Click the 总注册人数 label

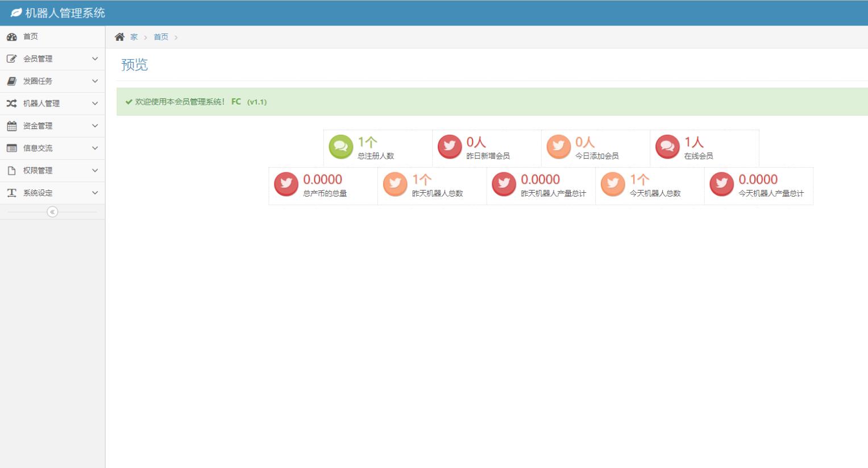tap(376, 156)
